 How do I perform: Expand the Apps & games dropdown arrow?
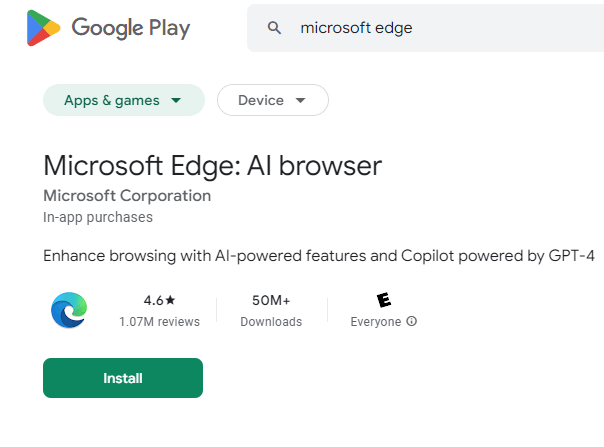point(177,101)
